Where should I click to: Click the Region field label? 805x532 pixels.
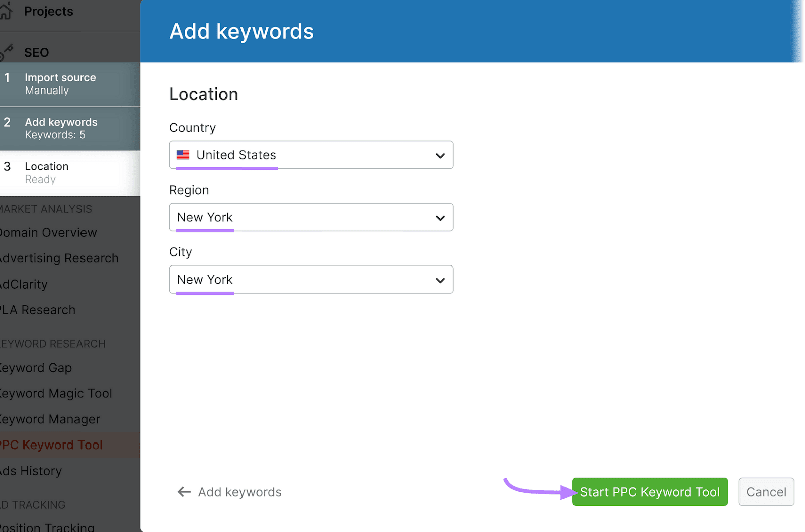click(189, 190)
